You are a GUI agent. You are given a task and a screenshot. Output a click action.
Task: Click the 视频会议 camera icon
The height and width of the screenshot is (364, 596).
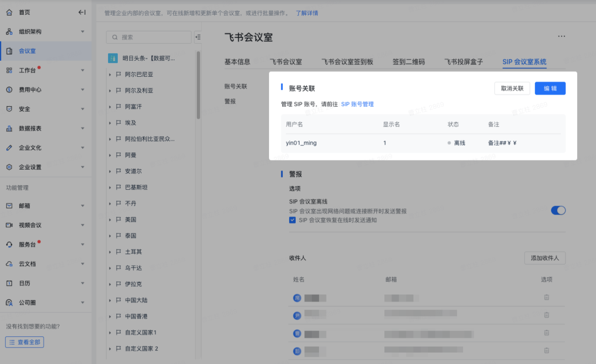coord(9,225)
